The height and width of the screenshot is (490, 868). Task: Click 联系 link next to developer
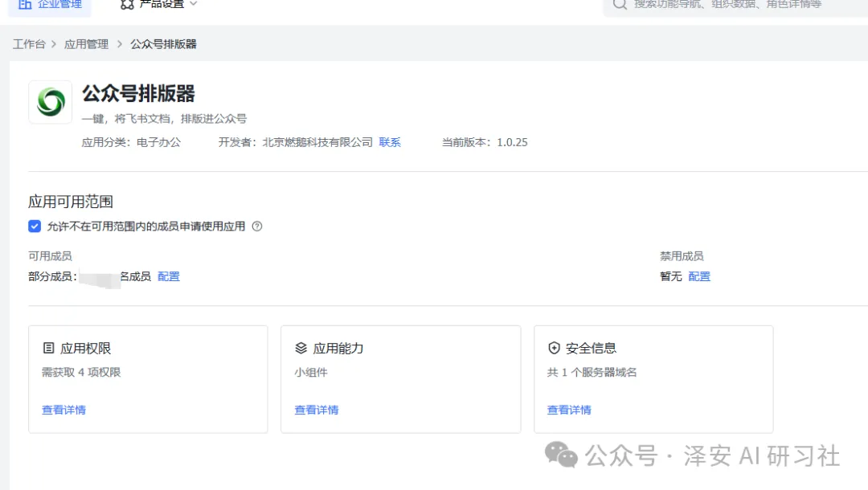tap(390, 142)
